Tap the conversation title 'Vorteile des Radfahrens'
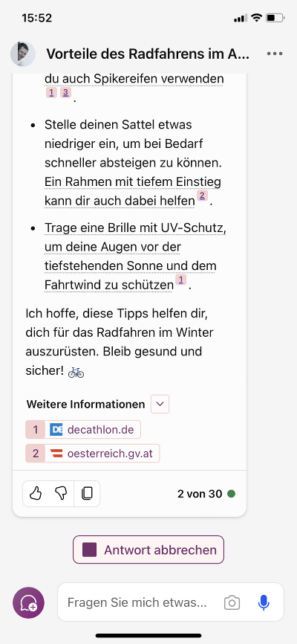297x644 pixels. tap(148, 54)
